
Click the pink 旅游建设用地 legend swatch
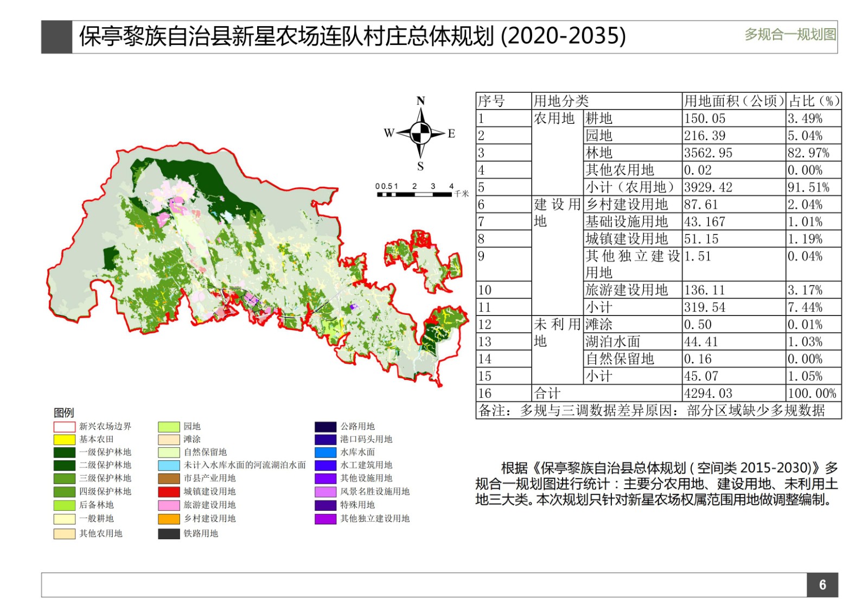(x=169, y=505)
